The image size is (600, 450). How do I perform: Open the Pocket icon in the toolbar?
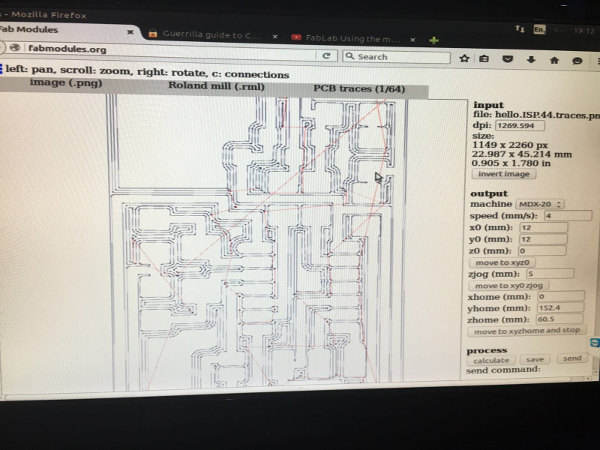(507, 59)
